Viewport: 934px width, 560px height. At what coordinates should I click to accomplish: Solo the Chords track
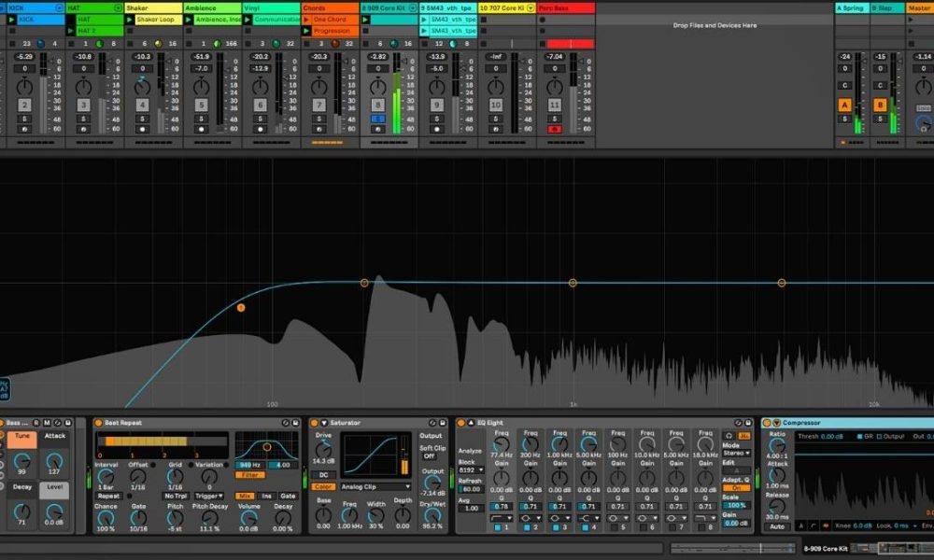(318, 119)
